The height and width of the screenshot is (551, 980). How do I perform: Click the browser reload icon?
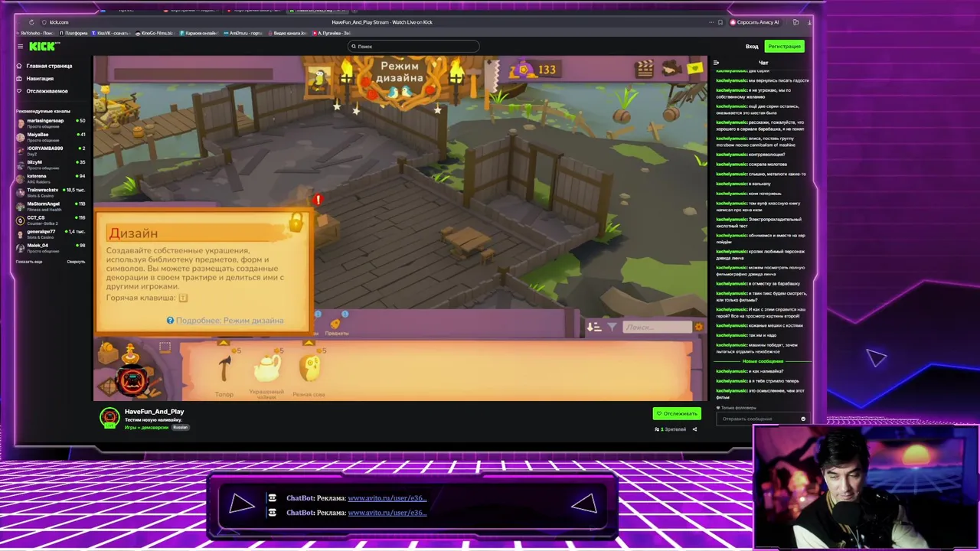(x=31, y=22)
